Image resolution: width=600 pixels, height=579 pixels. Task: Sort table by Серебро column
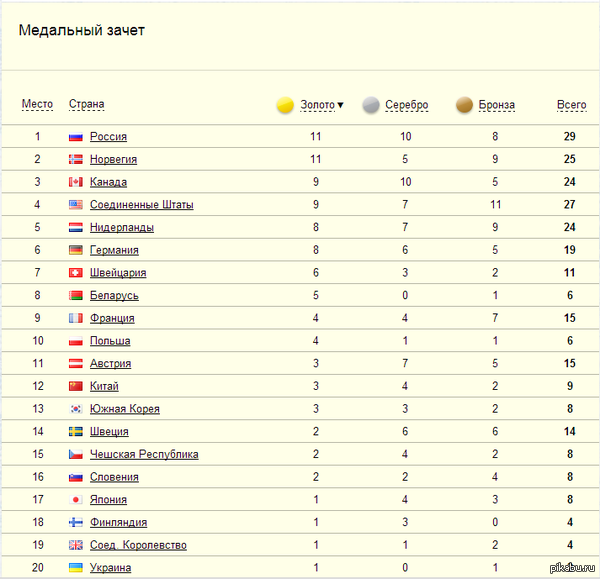406,105
